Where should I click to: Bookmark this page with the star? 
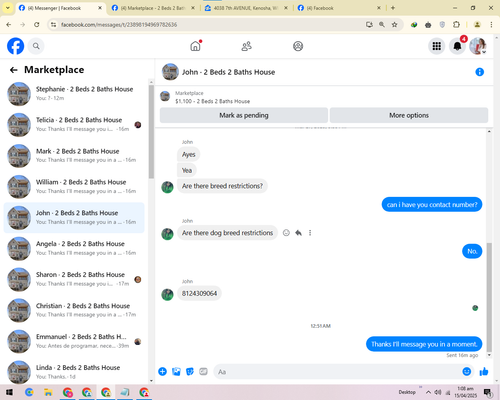coord(394,25)
